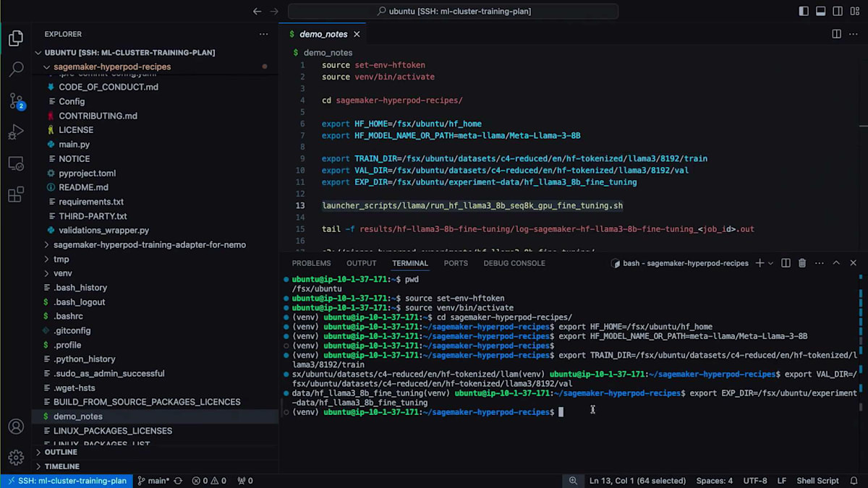868x488 pixels.
Task: Click the SSH ml-cluster-training-plan remote indicator
Action: pos(66,481)
